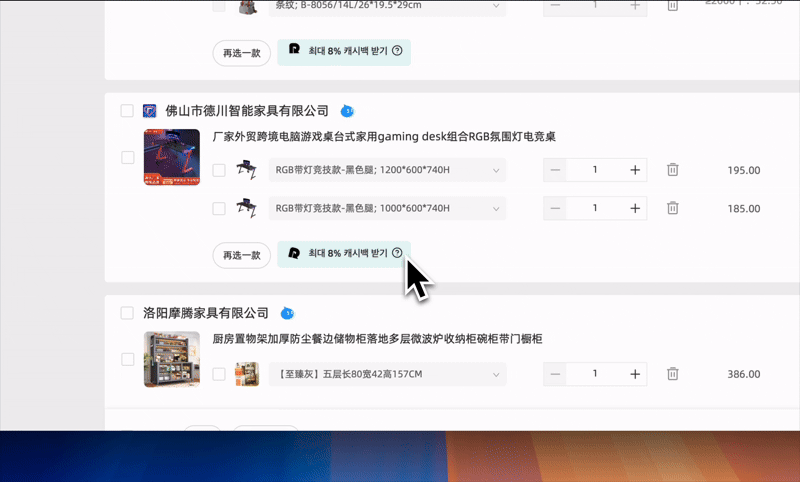This screenshot has height=482, width=800.
Task: Click 再选一款 button under gaming desk
Action: coord(241,255)
